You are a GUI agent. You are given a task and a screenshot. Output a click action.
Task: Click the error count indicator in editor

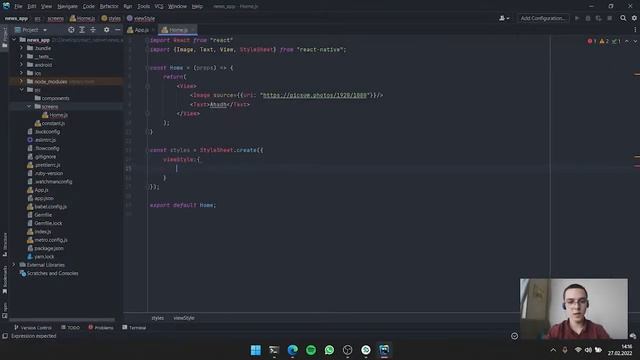[x=592, y=41]
